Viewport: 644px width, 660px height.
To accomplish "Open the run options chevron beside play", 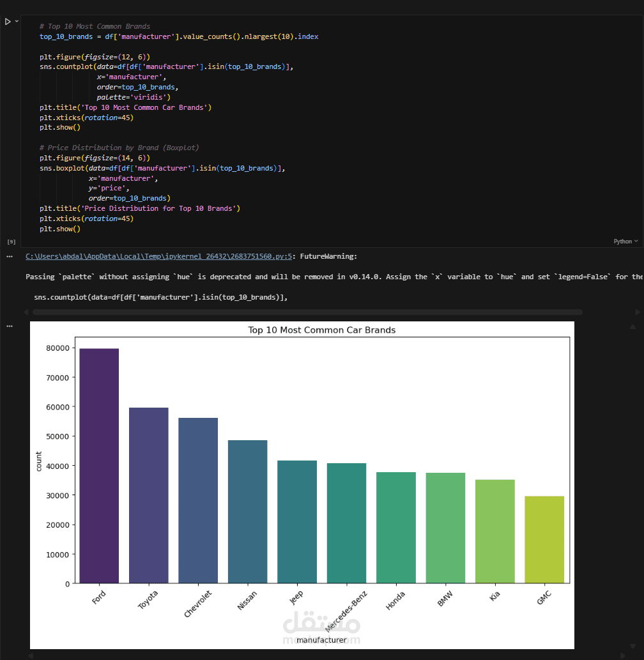I will point(17,21).
